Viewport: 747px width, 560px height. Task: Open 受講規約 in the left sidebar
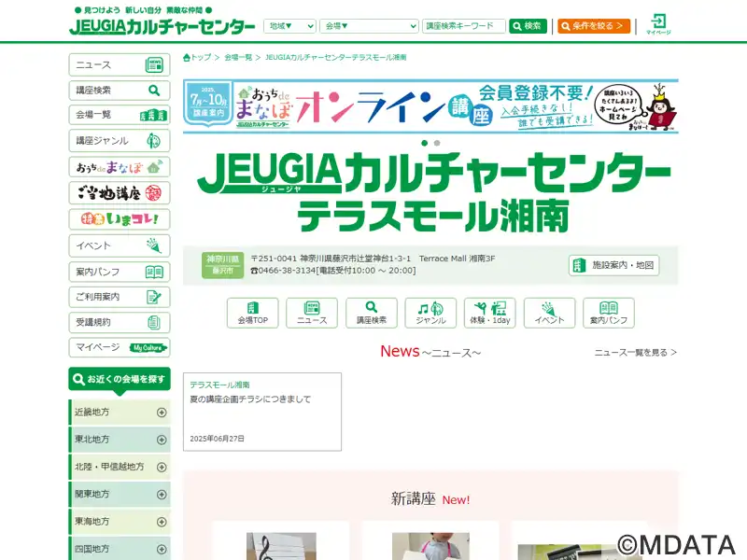pyautogui.click(x=120, y=322)
